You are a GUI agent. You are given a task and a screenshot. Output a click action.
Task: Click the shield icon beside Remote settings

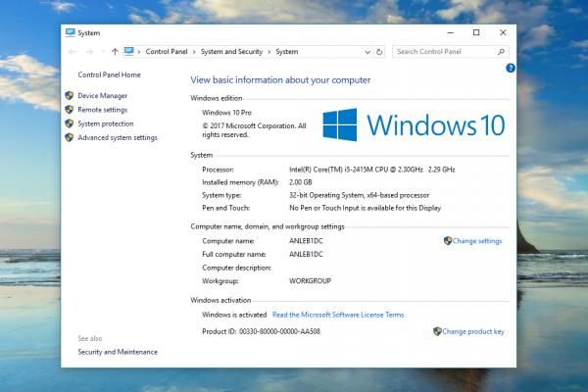coord(69,110)
